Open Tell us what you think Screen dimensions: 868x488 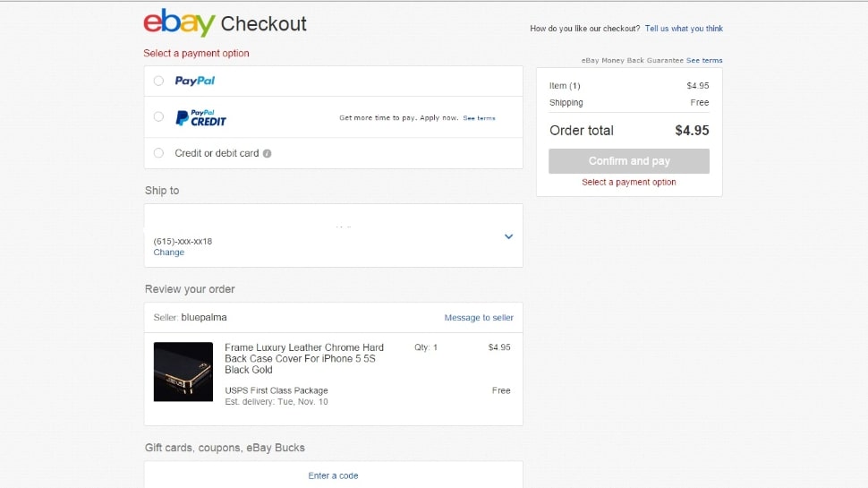(684, 29)
